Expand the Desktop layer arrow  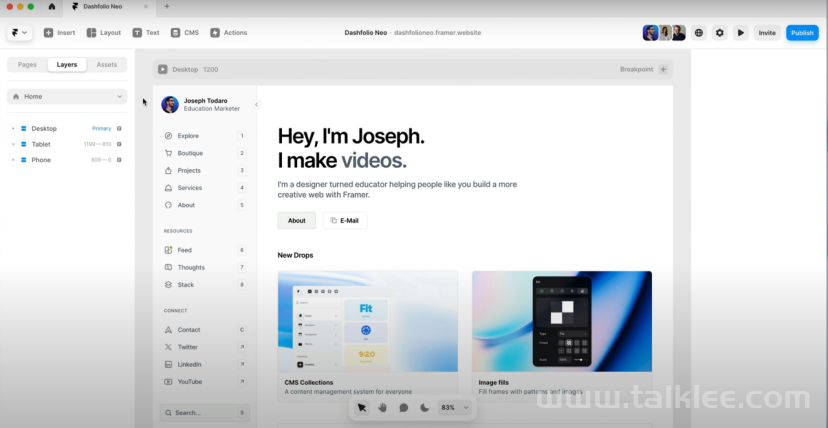click(13, 128)
